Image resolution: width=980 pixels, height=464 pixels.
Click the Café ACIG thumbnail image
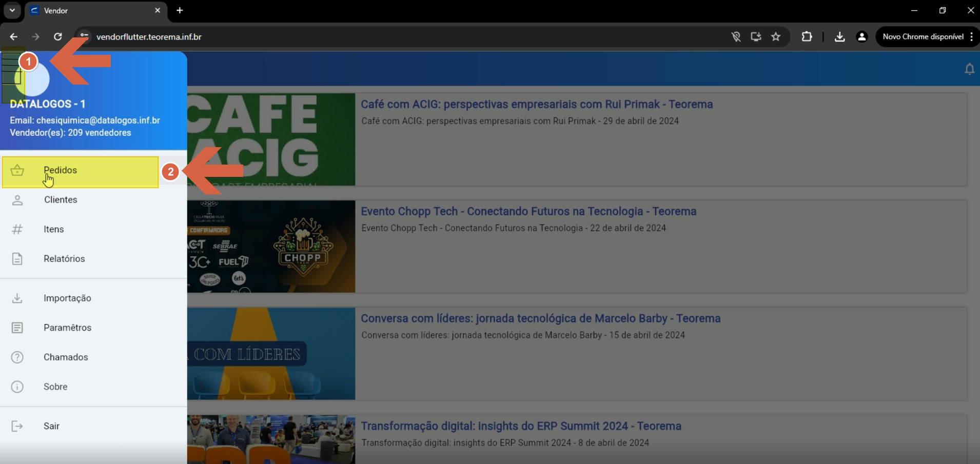[x=271, y=139]
